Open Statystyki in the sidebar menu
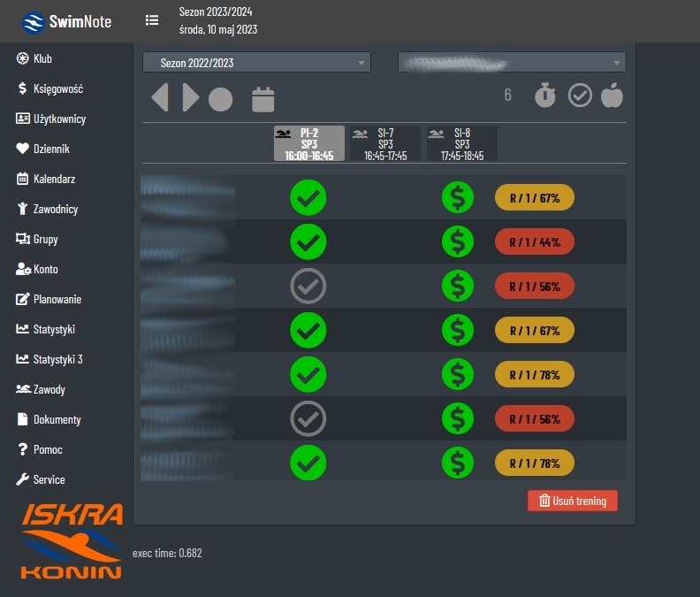Screen dimensions: 700x597 click(x=54, y=329)
